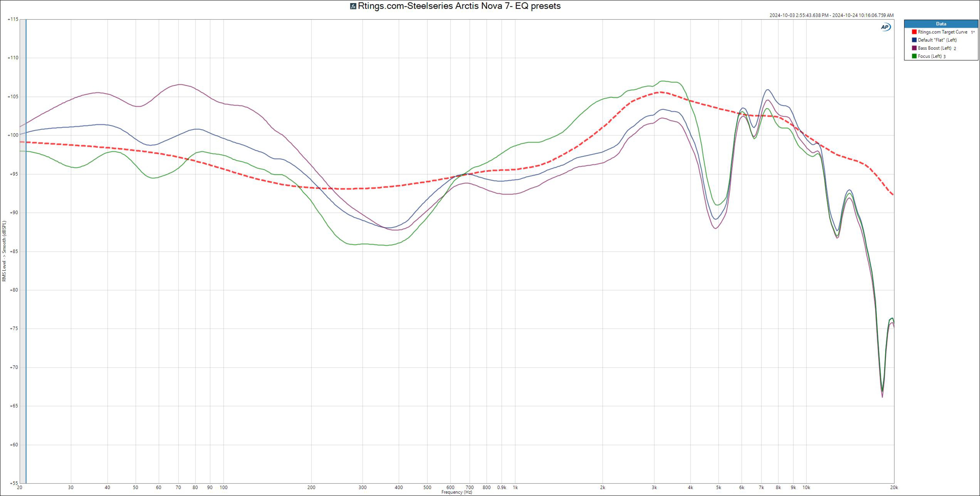Click the RMS Level vertical axis label
This screenshot has height=496, width=980.
pyautogui.click(x=4, y=251)
